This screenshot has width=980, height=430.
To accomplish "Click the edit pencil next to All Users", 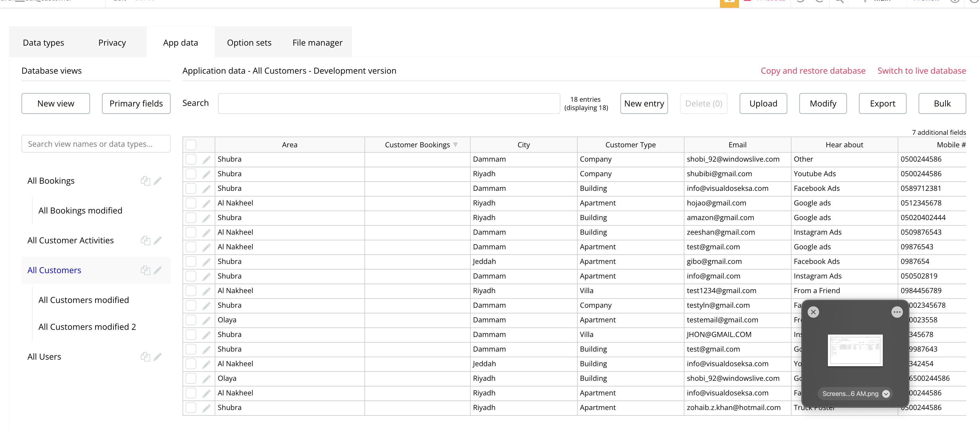I will click(158, 357).
